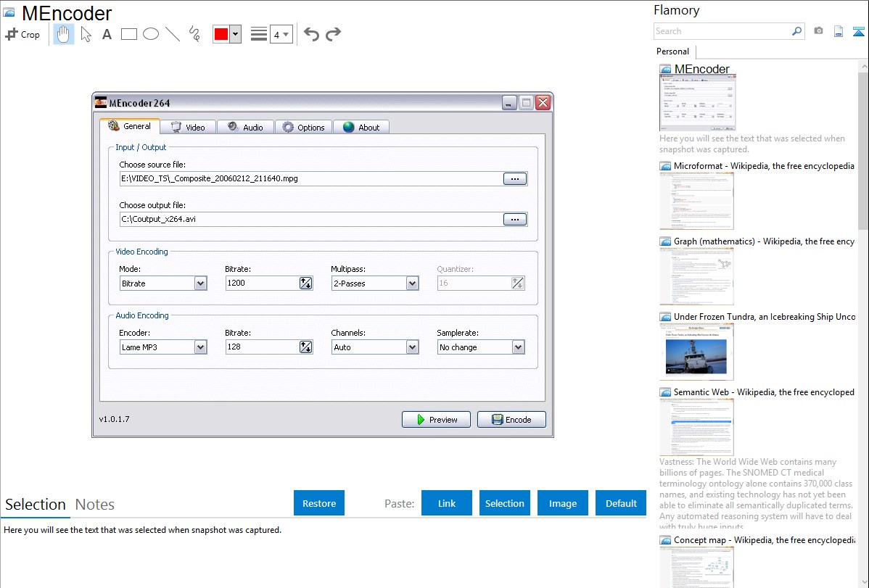
Task: Open the color picker dropdown arrow
Action: [x=236, y=34]
